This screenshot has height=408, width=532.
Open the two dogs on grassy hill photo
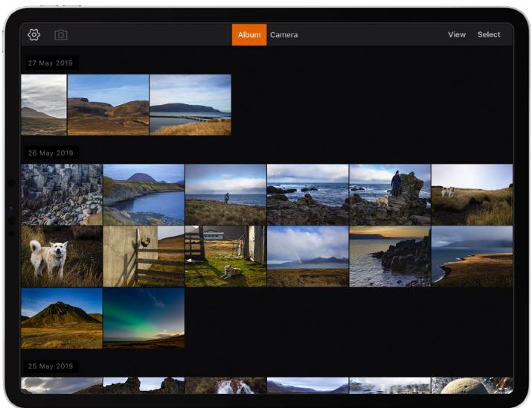(472, 194)
